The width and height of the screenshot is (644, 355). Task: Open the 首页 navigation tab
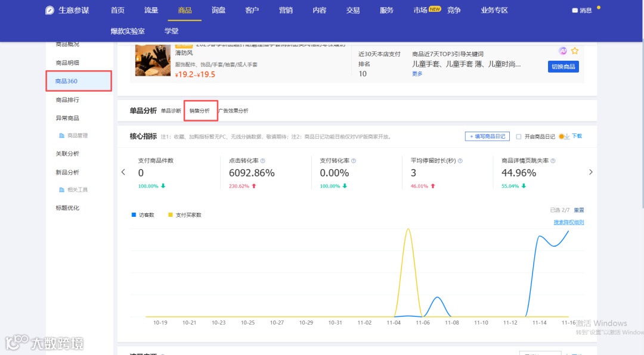(x=117, y=10)
